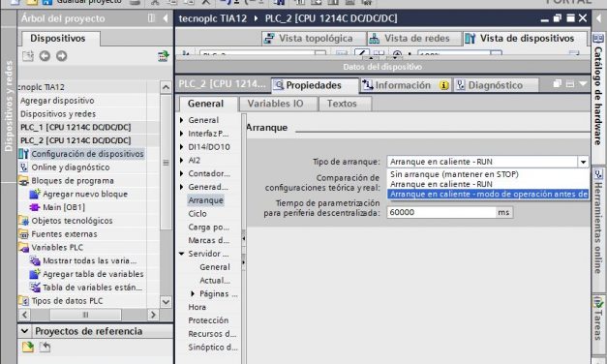This screenshot has height=364, width=607.
Task: Select Arranque in properties navigation
Action: pos(205,200)
